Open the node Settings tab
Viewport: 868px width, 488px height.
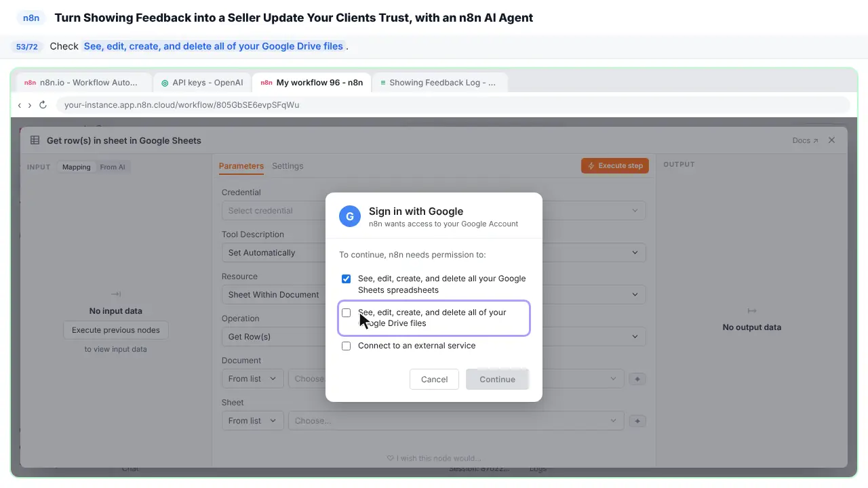point(288,166)
